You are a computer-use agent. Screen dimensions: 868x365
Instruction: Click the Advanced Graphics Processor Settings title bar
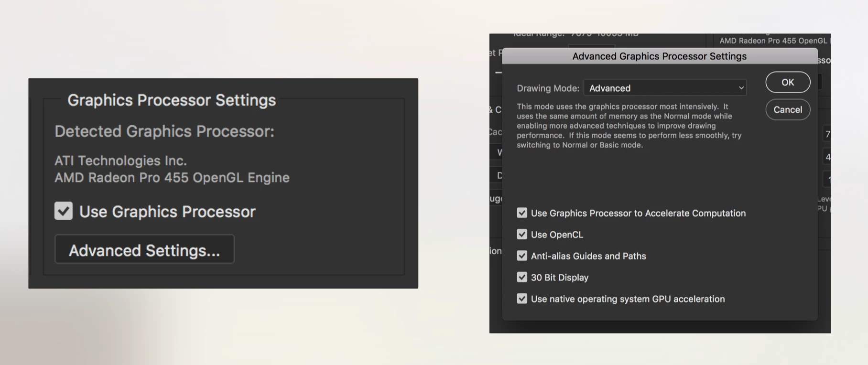pos(660,56)
